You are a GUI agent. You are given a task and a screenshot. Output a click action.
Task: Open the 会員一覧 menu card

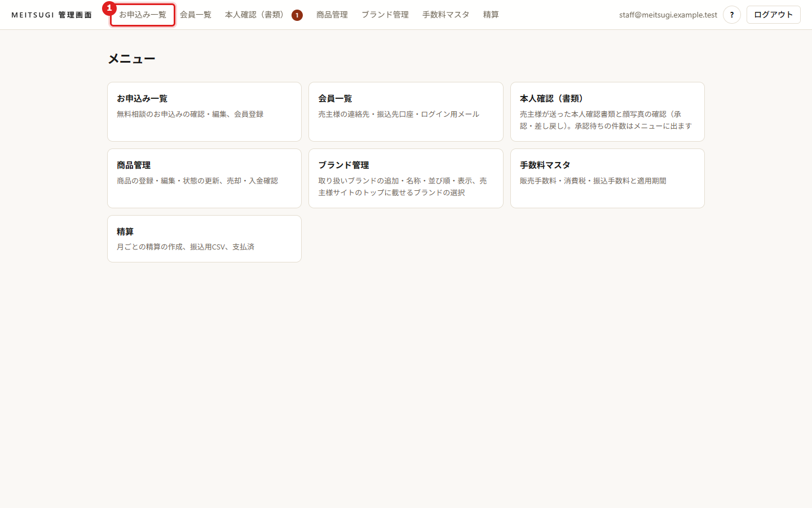pos(406,112)
